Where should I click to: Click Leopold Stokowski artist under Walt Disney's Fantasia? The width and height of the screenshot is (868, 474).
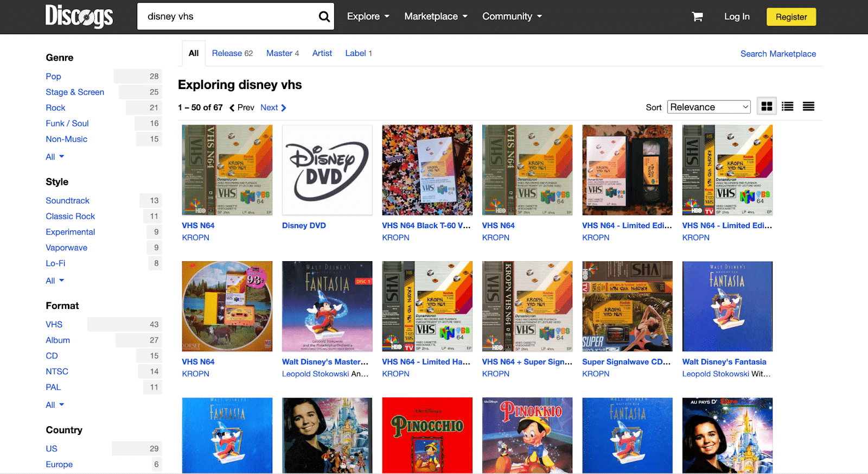click(x=716, y=374)
